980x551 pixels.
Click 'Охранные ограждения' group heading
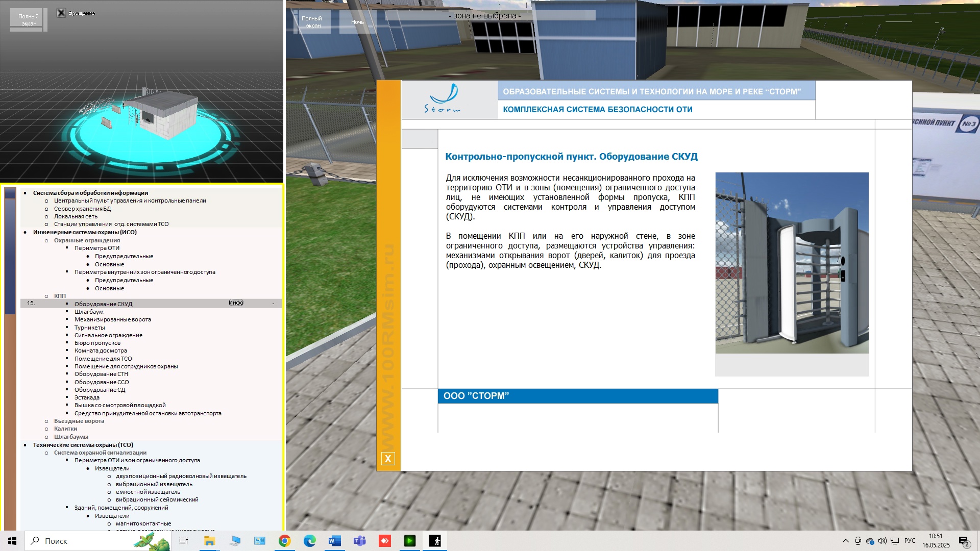coord(87,240)
